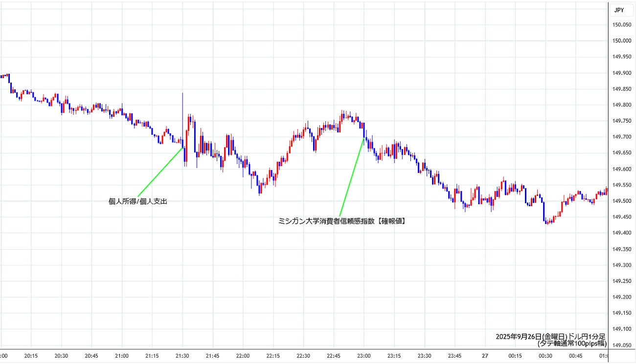Click the 149.050 price axis label
Viewport: 636px width, 364px height.
coord(622,346)
